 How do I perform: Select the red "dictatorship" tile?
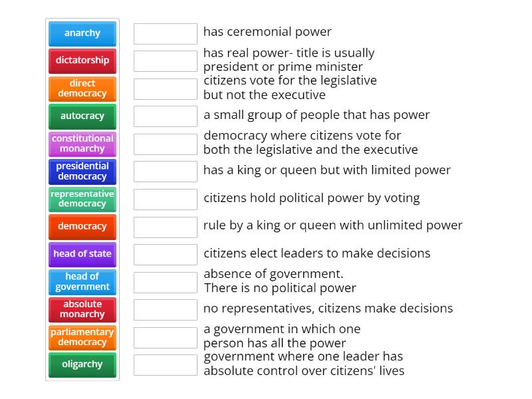(82, 61)
